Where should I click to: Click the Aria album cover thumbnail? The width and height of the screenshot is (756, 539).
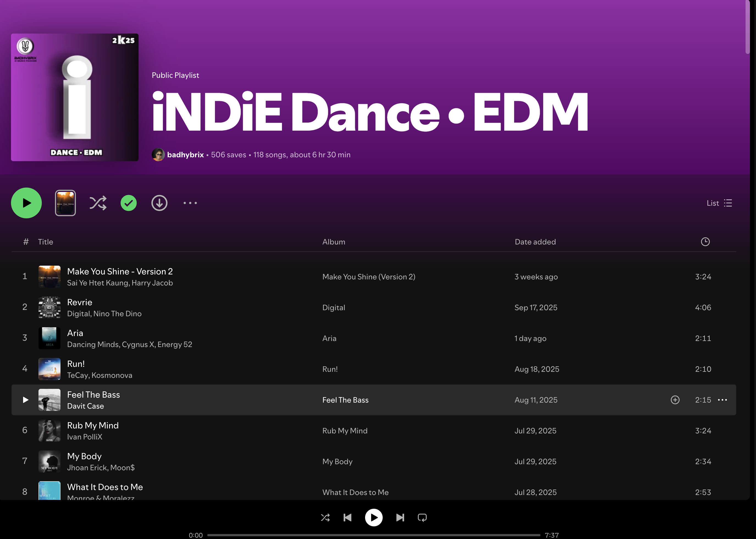click(49, 338)
